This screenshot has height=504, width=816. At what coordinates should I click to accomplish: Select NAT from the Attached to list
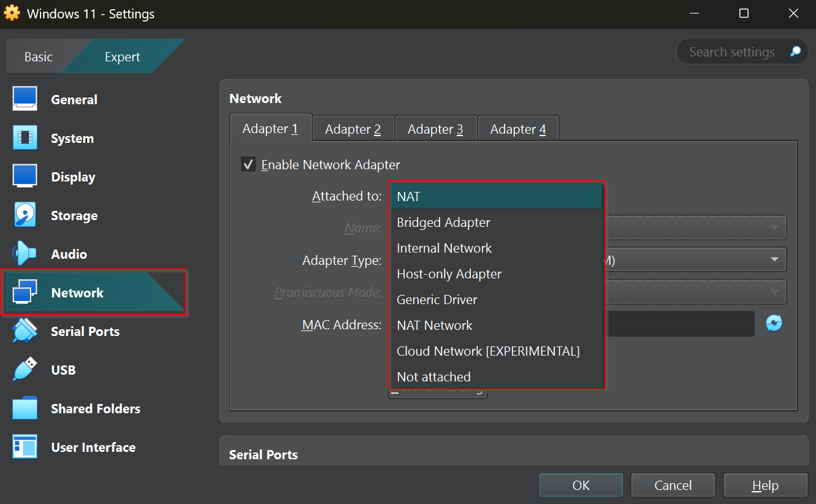coord(497,196)
